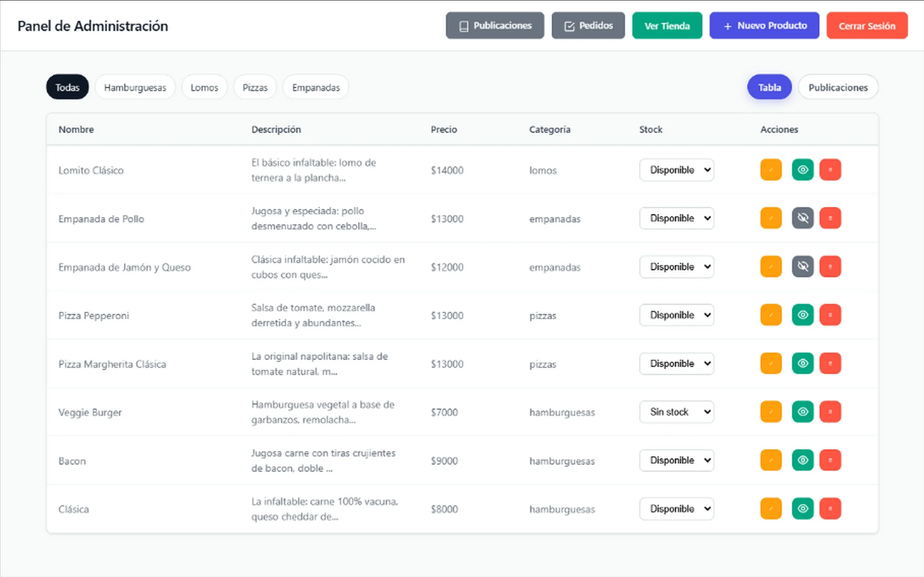Open Pedidos from the top header
Viewport: 924px width, 577px height.
coord(588,26)
